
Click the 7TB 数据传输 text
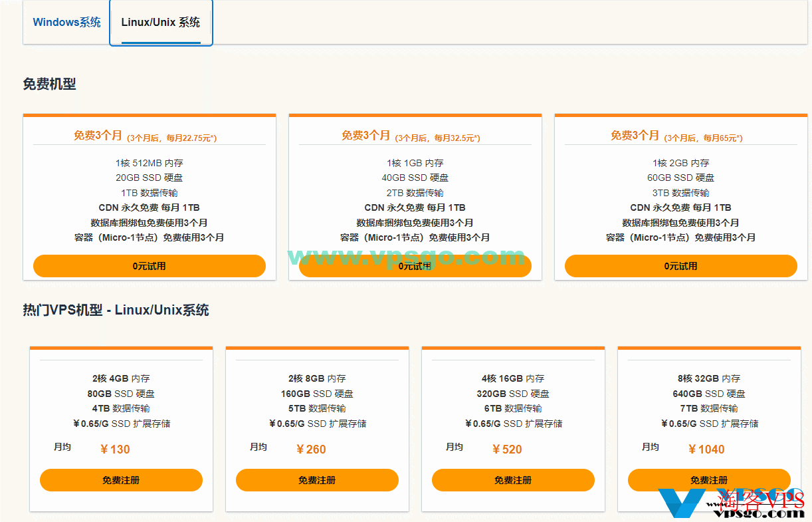pos(709,408)
